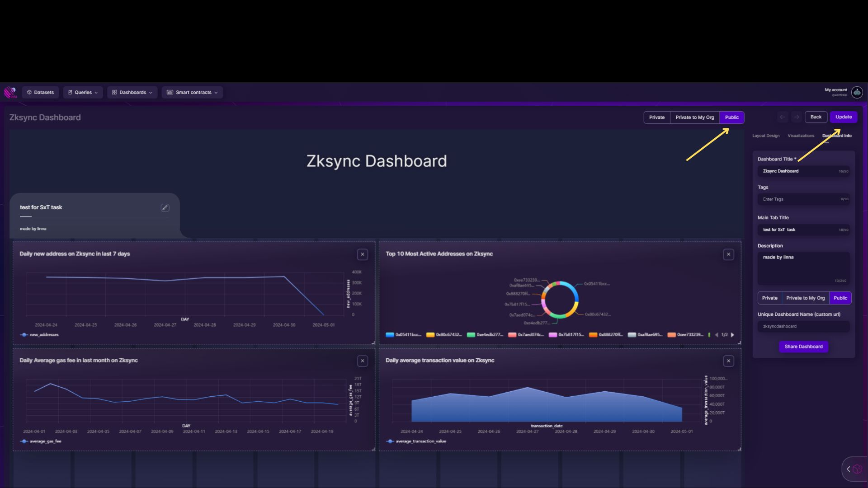This screenshot has width=868, height=488.
Task: Open the Datasets menu
Action: [x=40, y=92]
